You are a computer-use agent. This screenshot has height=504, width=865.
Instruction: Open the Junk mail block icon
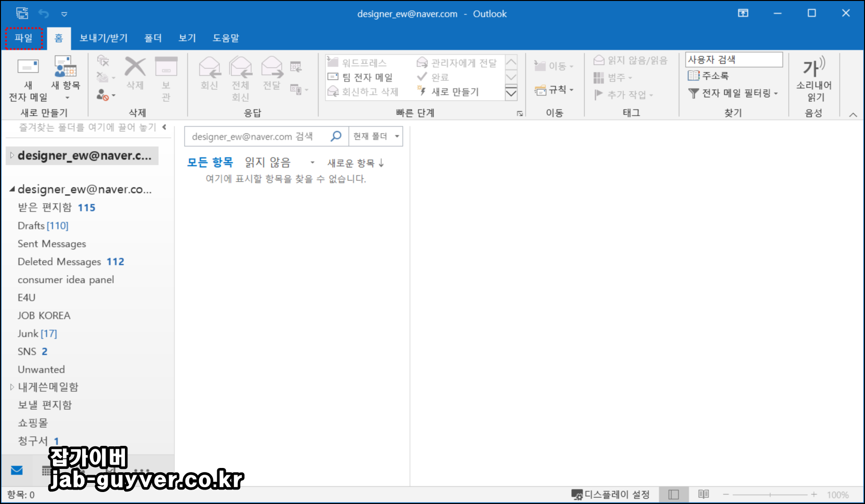click(x=105, y=95)
